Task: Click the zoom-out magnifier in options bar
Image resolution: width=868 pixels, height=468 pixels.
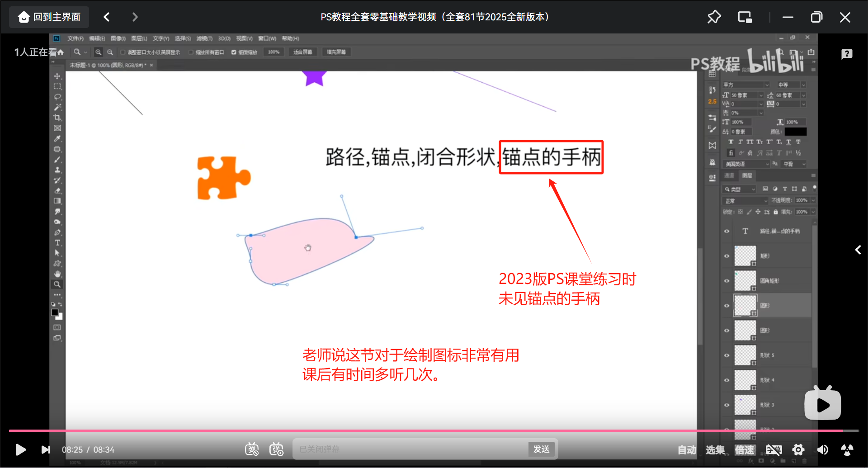Action: (110, 52)
